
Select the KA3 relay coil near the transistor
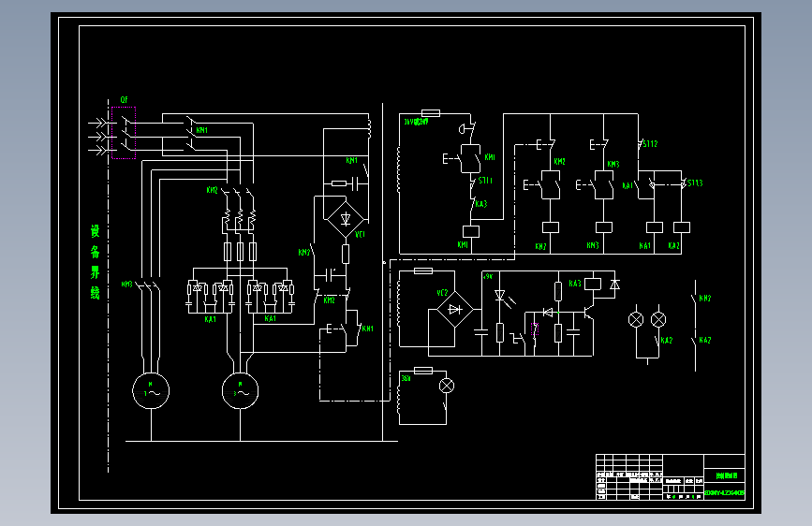point(593,284)
